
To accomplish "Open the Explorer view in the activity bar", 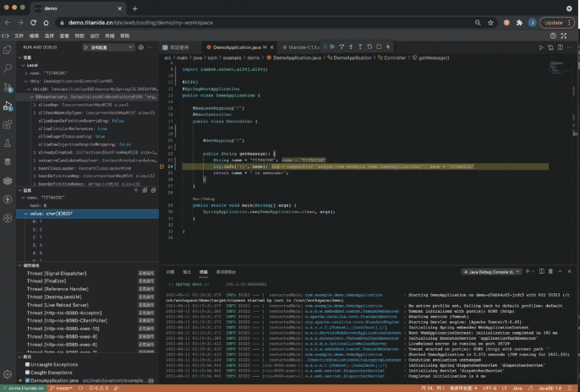I will pos(8,52).
